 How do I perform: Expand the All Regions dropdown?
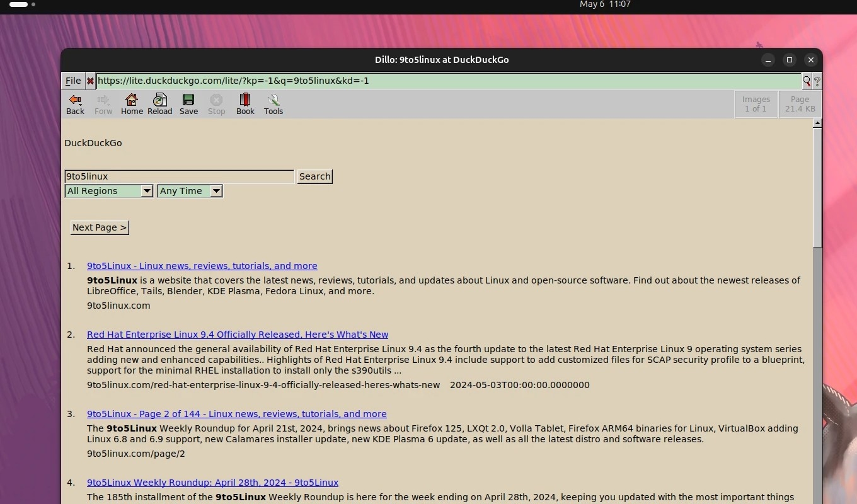click(109, 191)
